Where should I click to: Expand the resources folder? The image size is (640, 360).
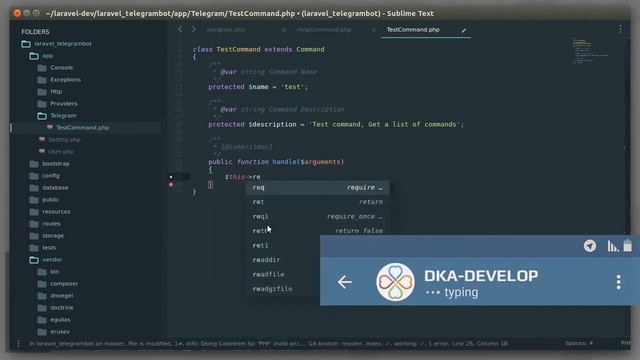50,212
